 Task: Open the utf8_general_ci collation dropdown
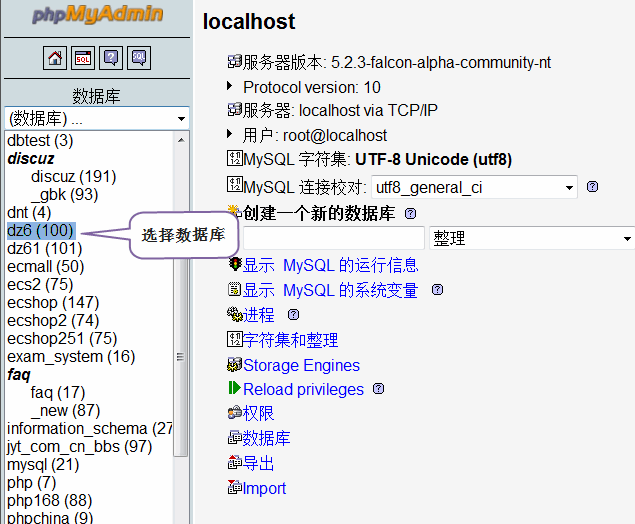[x=474, y=187]
